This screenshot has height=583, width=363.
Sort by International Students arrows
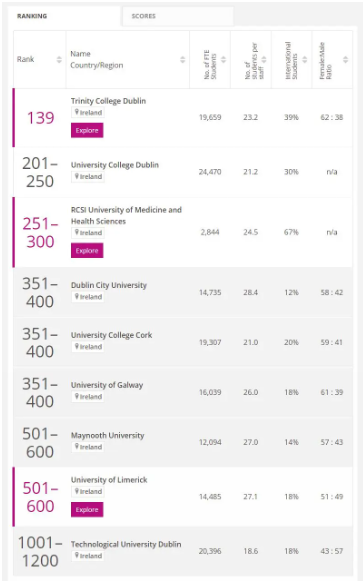pyautogui.click(x=305, y=59)
